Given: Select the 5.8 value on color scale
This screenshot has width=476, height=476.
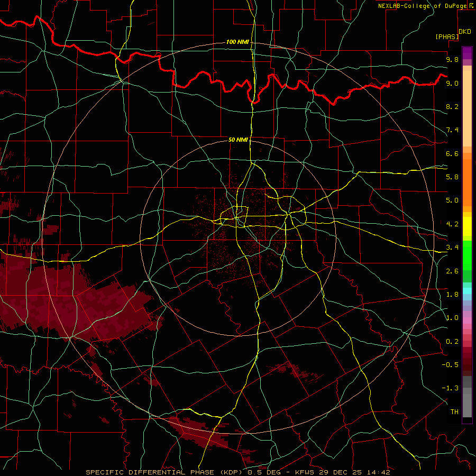Looking at the screenshot, I should 452,177.
